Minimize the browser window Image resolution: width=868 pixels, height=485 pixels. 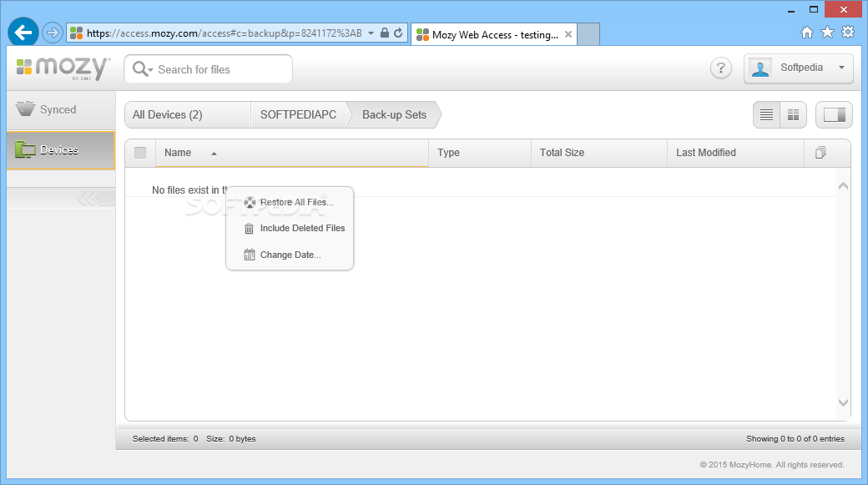coord(791,9)
